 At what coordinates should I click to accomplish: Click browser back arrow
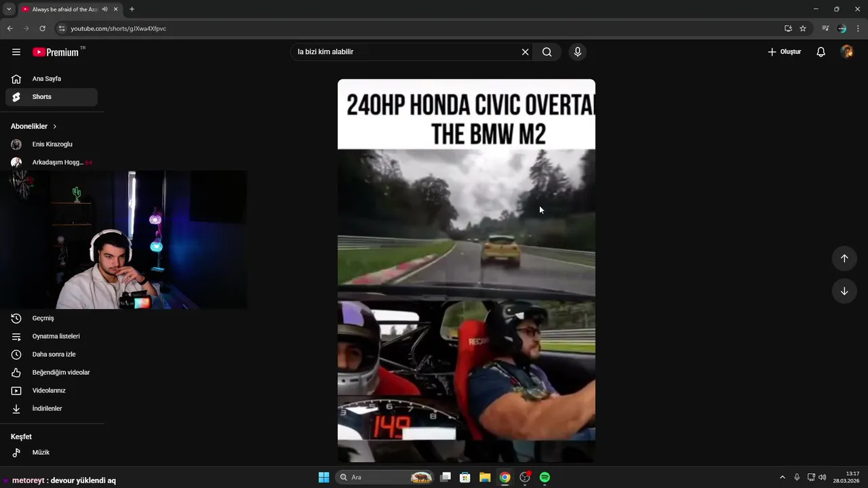point(10,28)
